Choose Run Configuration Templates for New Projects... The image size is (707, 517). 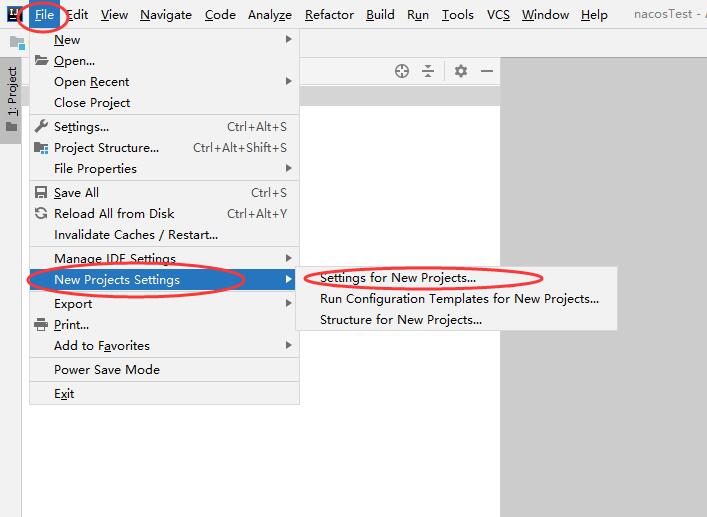click(x=456, y=299)
